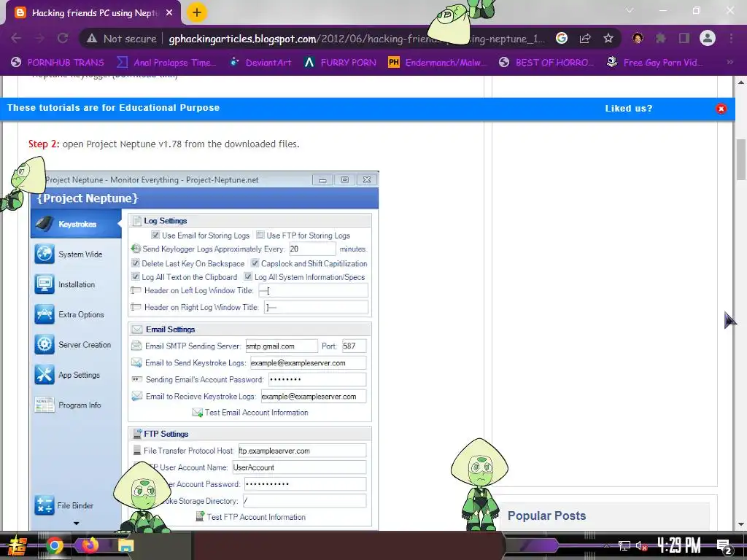The height and width of the screenshot is (560, 747).
Task: Click Test Email Account Information
Action: pyautogui.click(x=256, y=413)
